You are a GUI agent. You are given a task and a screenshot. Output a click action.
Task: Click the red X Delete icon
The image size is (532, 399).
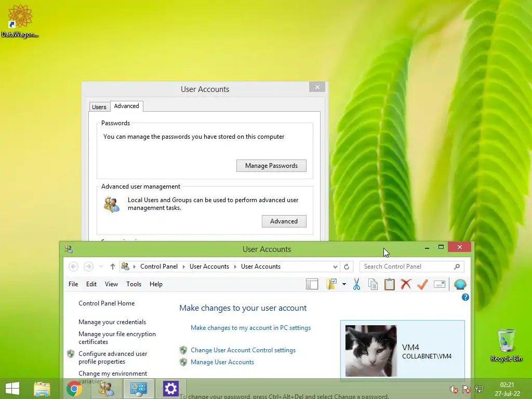tap(406, 284)
